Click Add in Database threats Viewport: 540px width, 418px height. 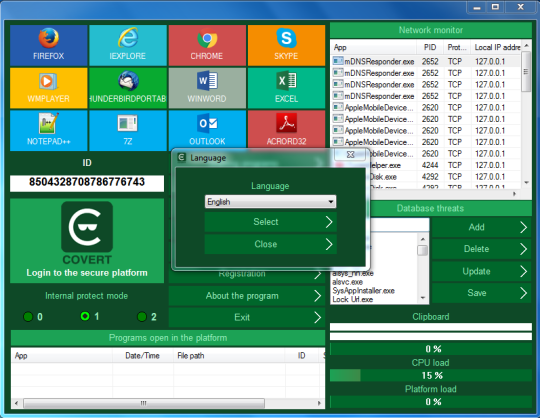pos(481,227)
